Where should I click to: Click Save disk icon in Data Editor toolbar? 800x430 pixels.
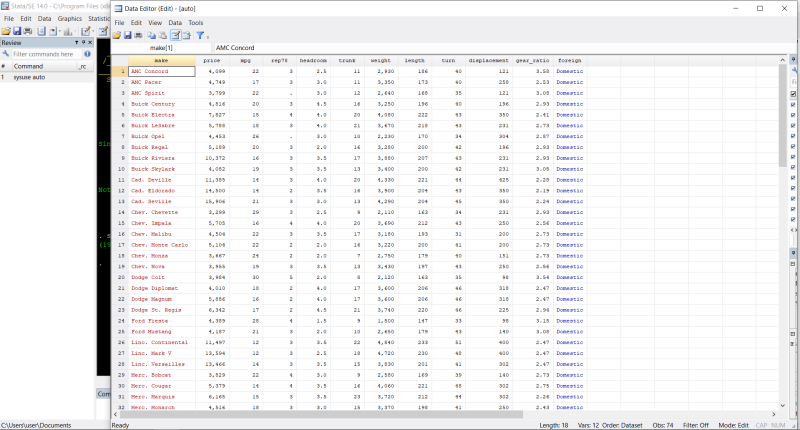coord(128,35)
